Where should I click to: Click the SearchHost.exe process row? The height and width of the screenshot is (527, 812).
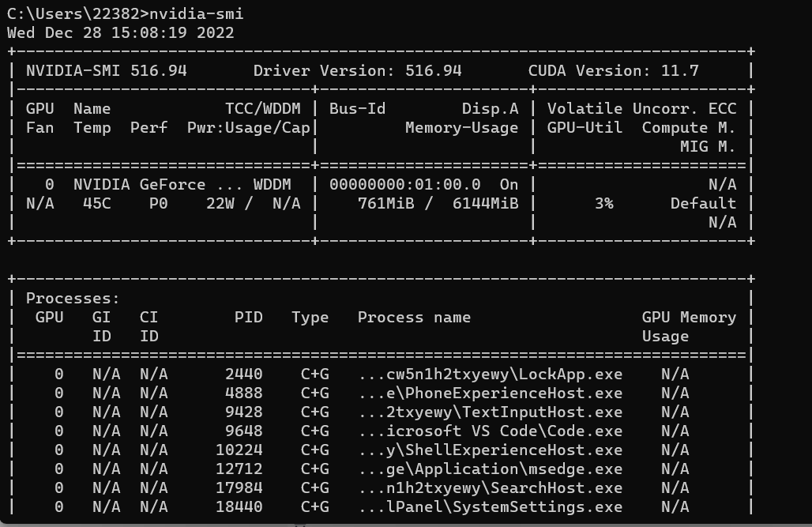[x=490, y=488]
